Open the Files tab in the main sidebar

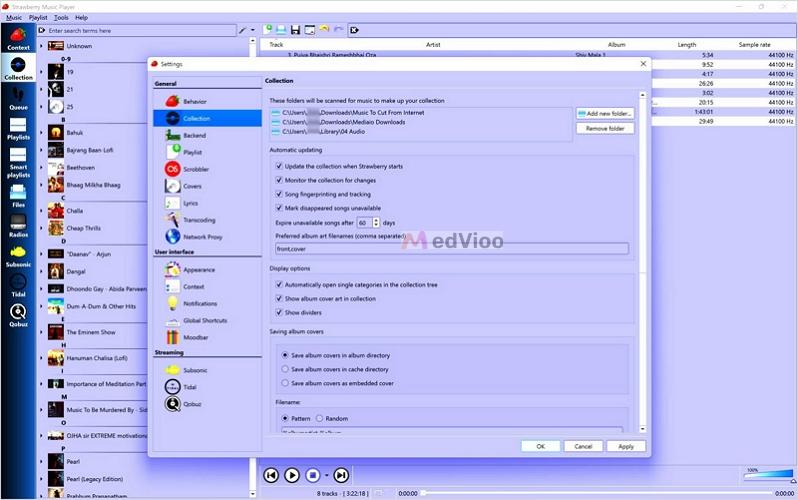tap(18, 196)
